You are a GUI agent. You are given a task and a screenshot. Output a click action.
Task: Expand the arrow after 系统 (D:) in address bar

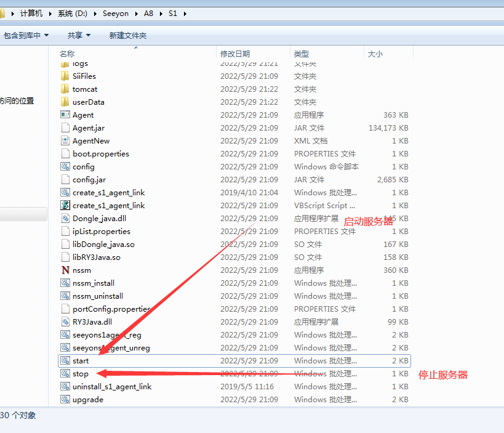95,14
